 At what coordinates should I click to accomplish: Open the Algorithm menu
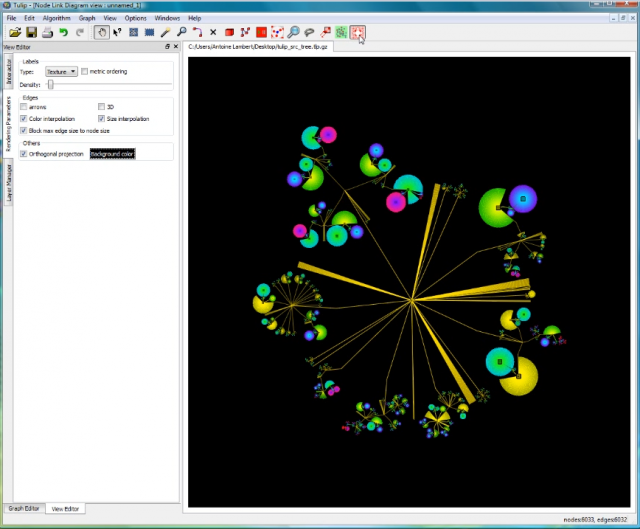point(56,18)
